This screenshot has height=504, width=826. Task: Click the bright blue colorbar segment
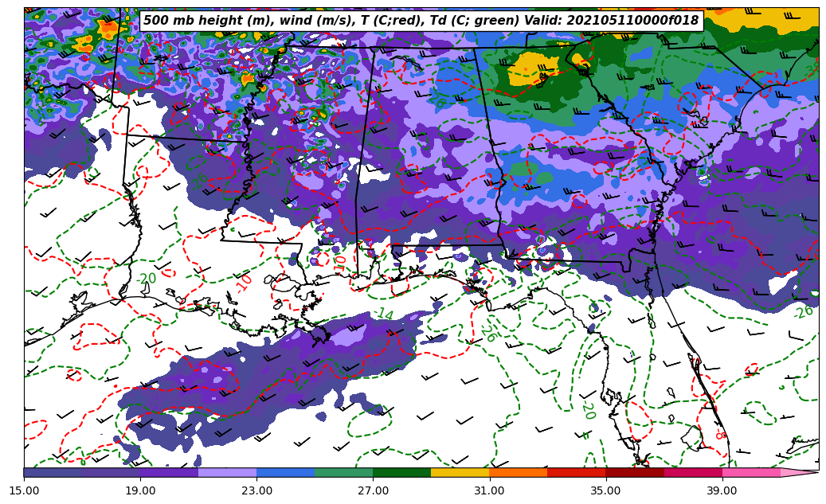pyautogui.click(x=285, y=472)
